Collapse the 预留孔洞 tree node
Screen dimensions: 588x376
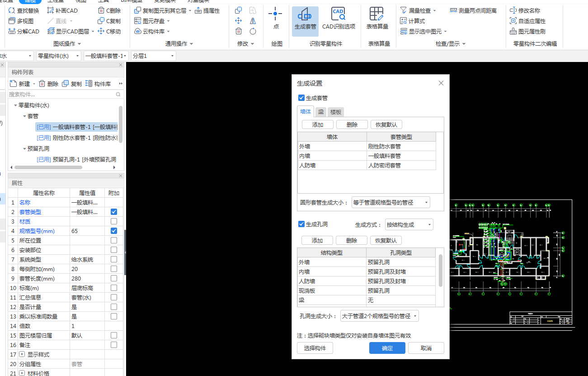pos(24,149)
